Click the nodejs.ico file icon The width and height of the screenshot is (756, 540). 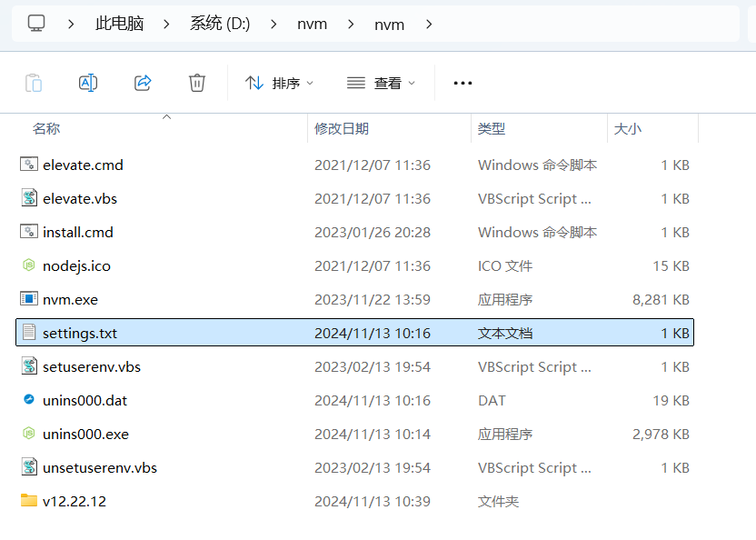(x=29, y=265)
